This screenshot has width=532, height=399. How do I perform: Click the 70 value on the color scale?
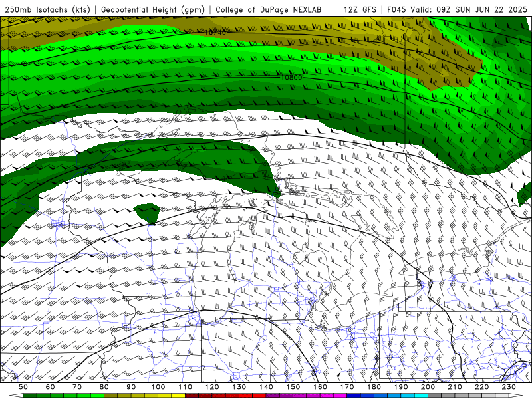pyautogui.click(x=77, y=387)
